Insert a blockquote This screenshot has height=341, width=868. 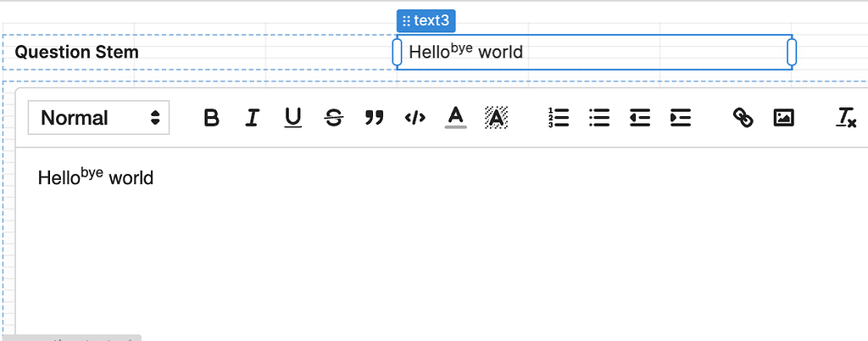[x=374, y=117]
